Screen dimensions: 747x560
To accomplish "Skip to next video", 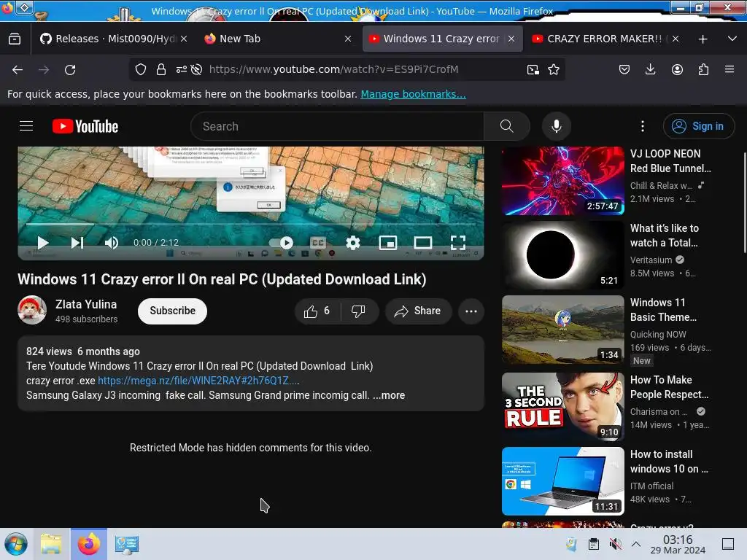I will pyautogui.click(x=77, y=243).
